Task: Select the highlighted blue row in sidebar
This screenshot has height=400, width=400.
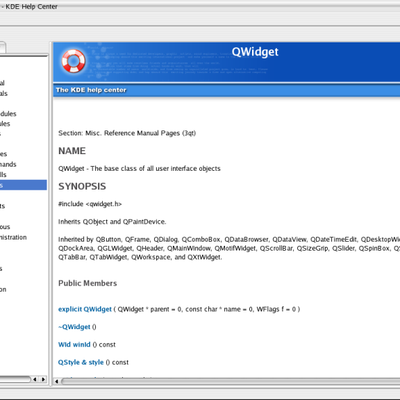Action: point(23,185)
